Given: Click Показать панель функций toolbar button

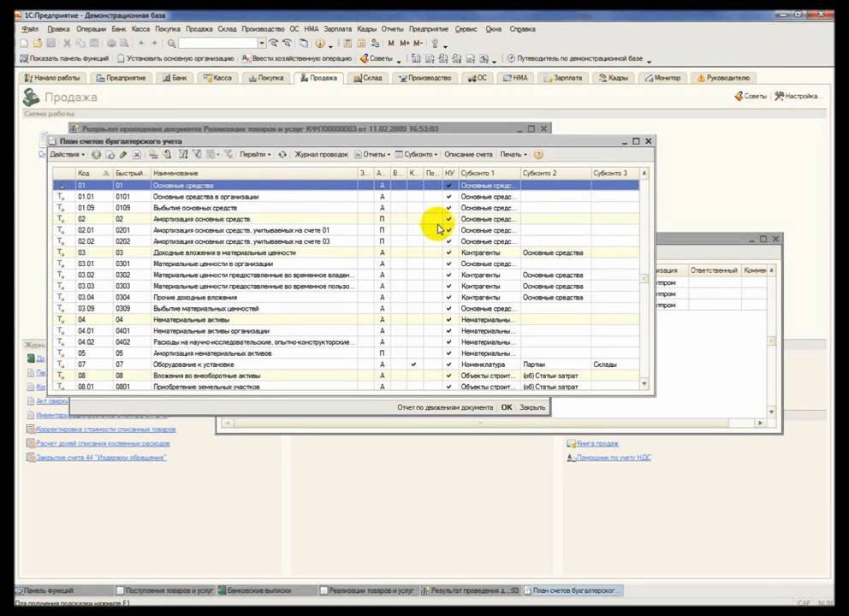Looking at the screenshot, I should [x=64, y=58].
